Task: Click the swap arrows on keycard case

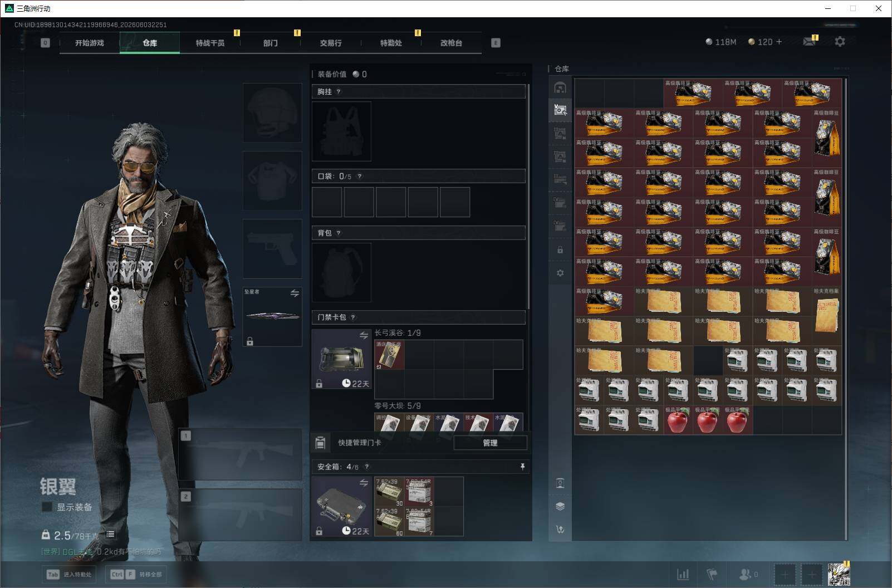Action: (x=364, y=335)
